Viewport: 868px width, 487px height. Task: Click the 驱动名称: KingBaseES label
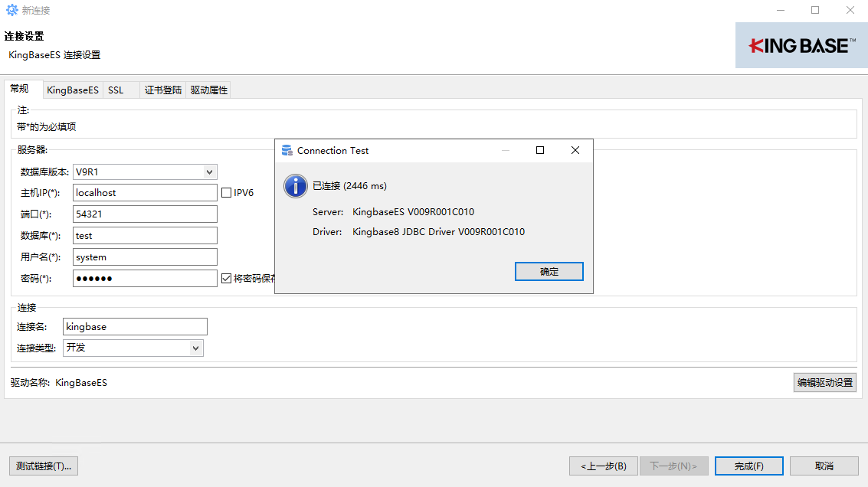point(59,382)
